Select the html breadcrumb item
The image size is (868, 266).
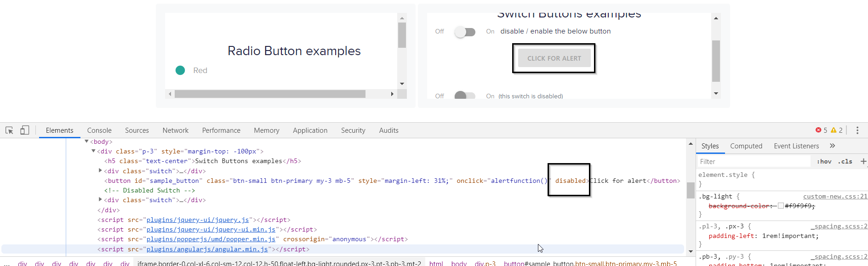pyautogui.click(x=436, y=263)
